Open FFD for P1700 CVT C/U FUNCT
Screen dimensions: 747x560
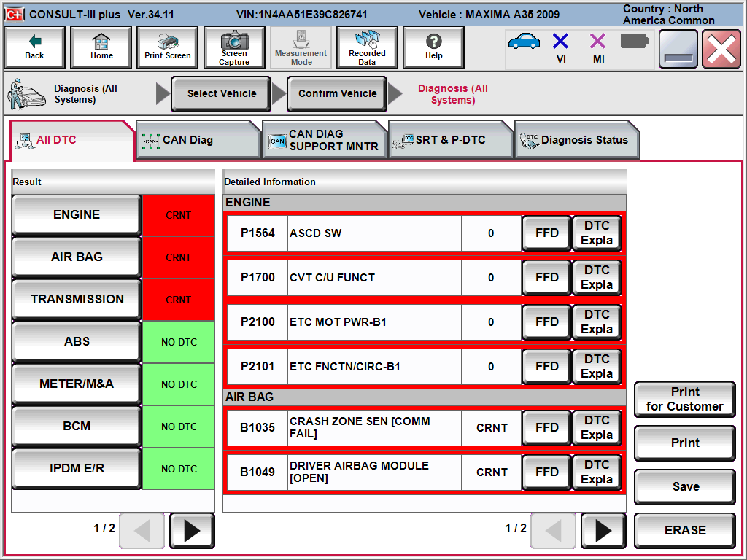(x=546, y=278)
